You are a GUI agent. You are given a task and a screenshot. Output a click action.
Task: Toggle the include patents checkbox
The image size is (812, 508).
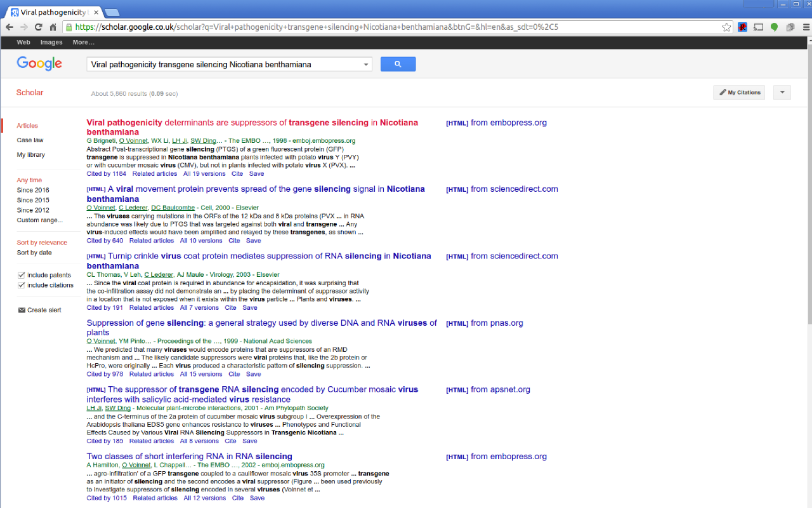tap(22, 275)
